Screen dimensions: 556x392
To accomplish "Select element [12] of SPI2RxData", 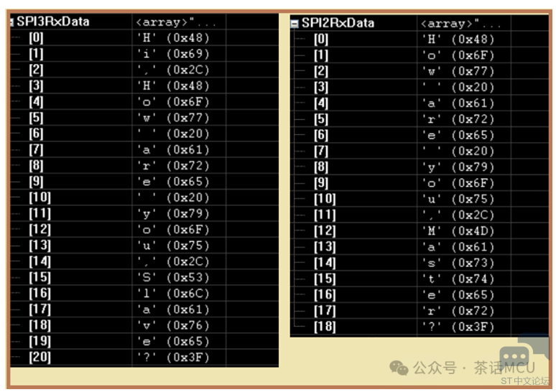I will [x=325, y=230].
